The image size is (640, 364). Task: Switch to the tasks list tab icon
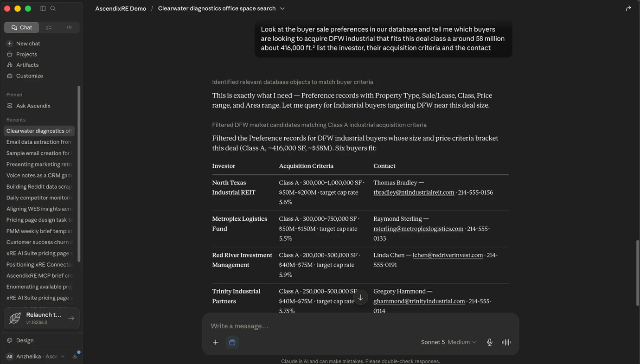tap(49, 27)
